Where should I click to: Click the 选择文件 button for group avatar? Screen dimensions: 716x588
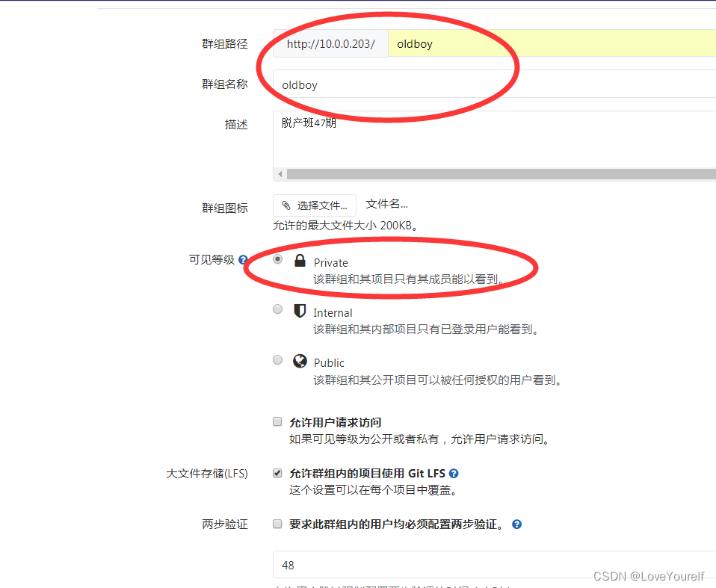click(x=314, y=205)
